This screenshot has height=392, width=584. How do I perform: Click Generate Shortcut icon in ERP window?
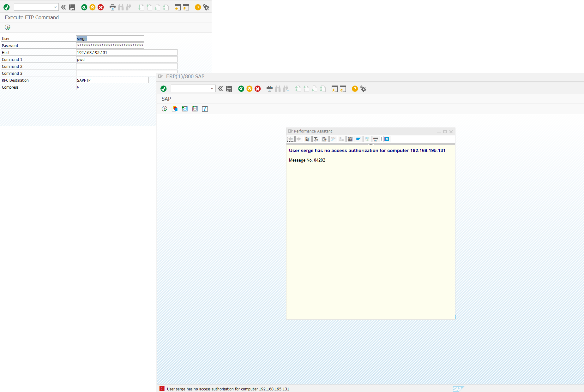[343, 89]
